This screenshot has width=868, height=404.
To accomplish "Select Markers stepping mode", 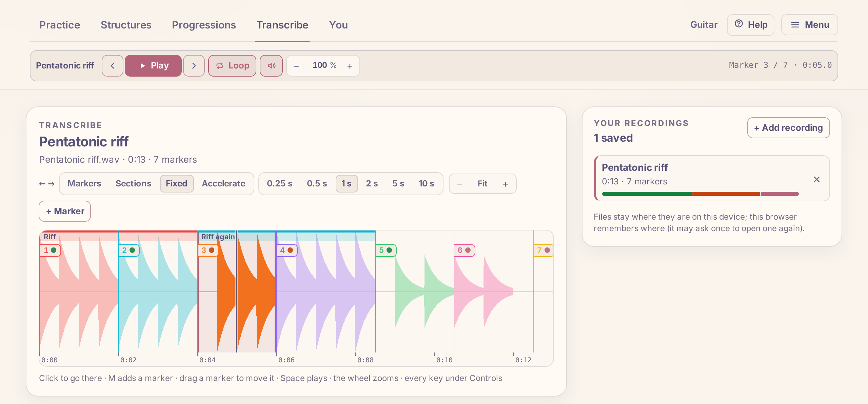I will [x=84, y=184].
